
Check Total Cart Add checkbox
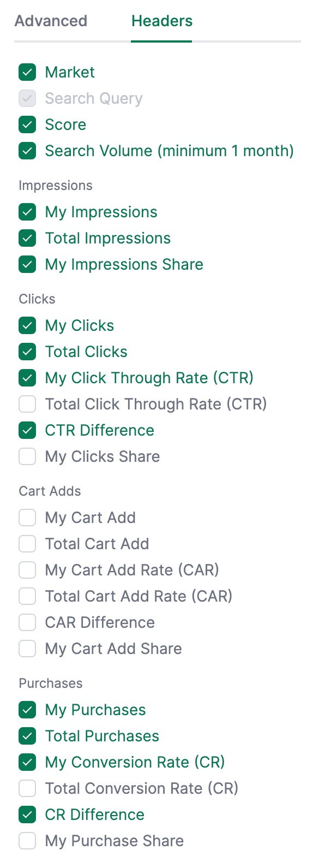(27, 544)
